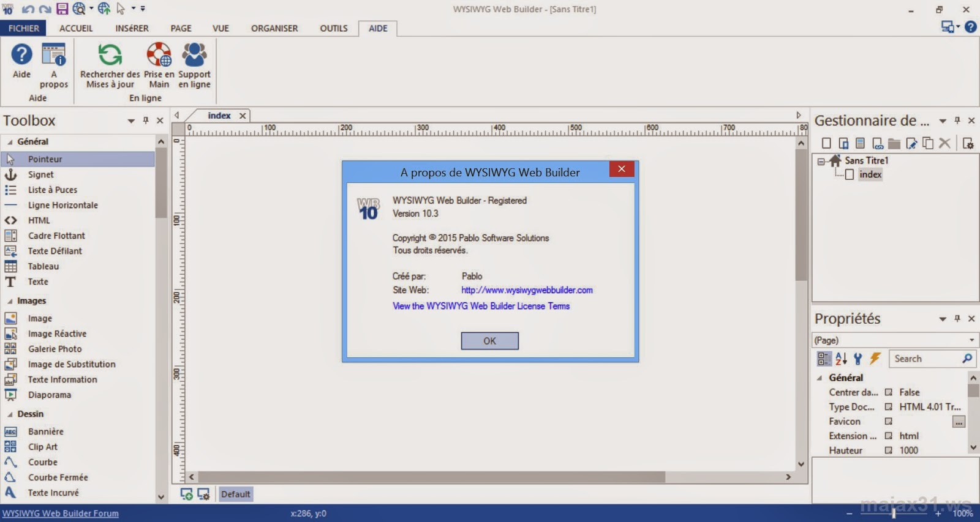This screenshot has width=980, height=522.
Task: Click OK in the A propos dialog
Action: coord(489,341)
